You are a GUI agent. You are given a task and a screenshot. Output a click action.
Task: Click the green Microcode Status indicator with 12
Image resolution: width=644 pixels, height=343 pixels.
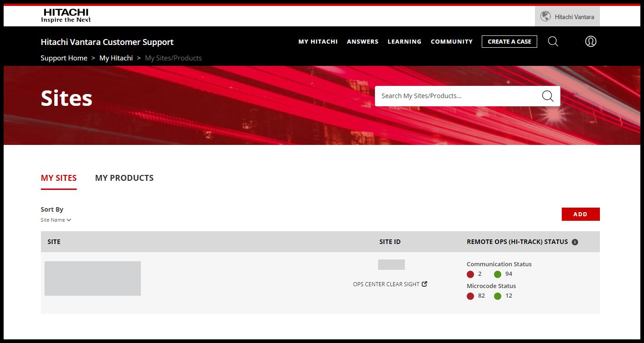(x=498, y=296)
